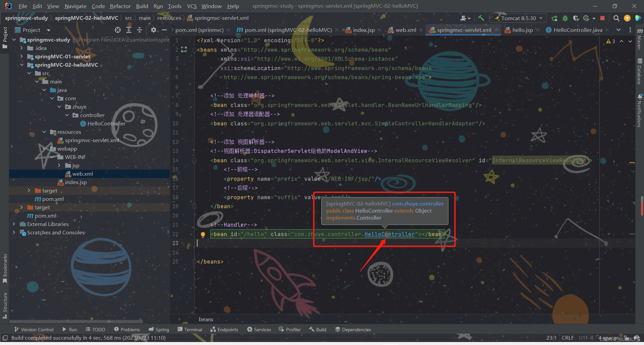The image size is (644, 345).
Task: Toggle tool window quick access icon
Action: point(5,338)
